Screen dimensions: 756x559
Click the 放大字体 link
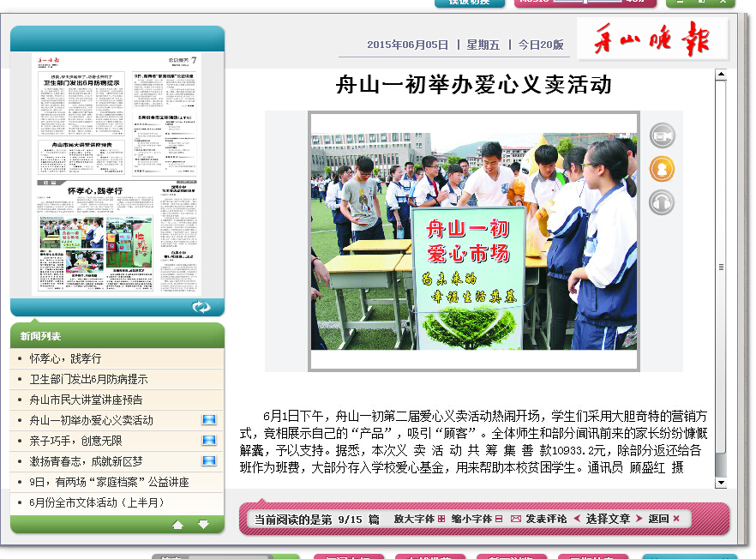414,519
